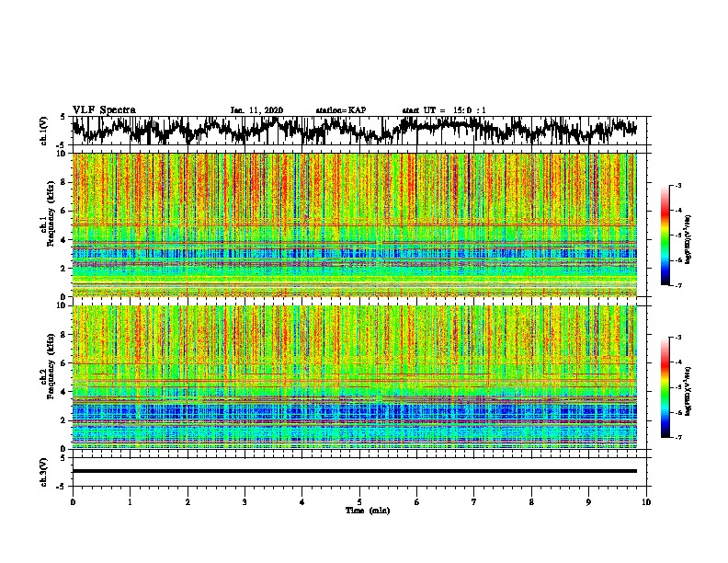Click the "-3" top value of ch.1 colorbar
The height and width of the screenshot is (563, 728).
677,186
